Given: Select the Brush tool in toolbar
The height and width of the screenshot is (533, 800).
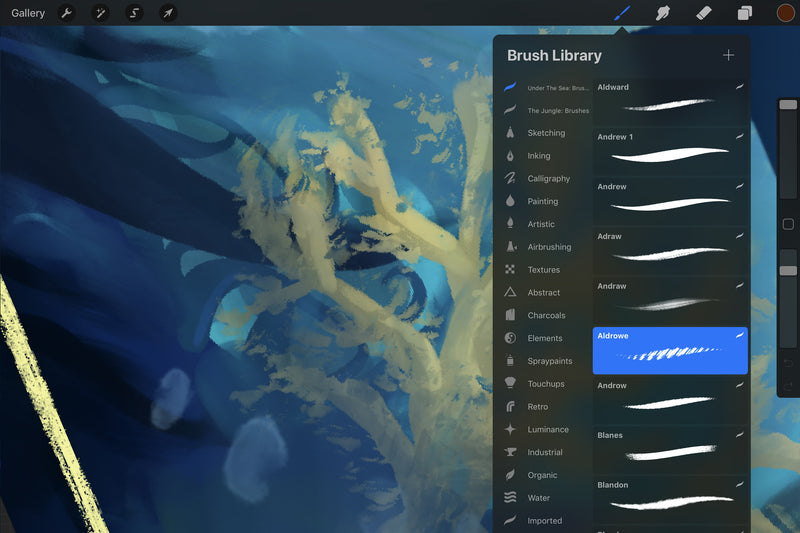Looking at the screenshot, I should click(x=622, y=13).
